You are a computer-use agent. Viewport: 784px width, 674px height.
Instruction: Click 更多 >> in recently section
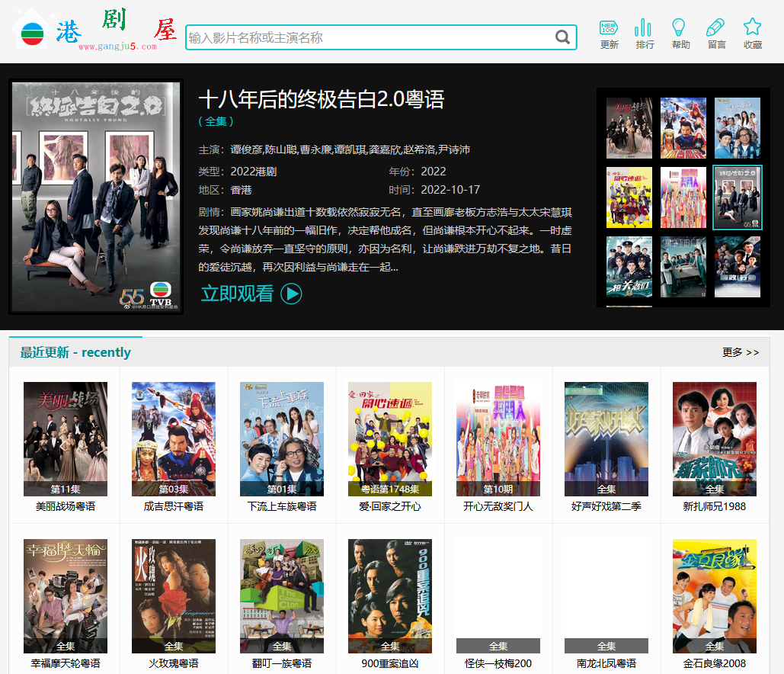pyautogui.click(x=741, y=352)
